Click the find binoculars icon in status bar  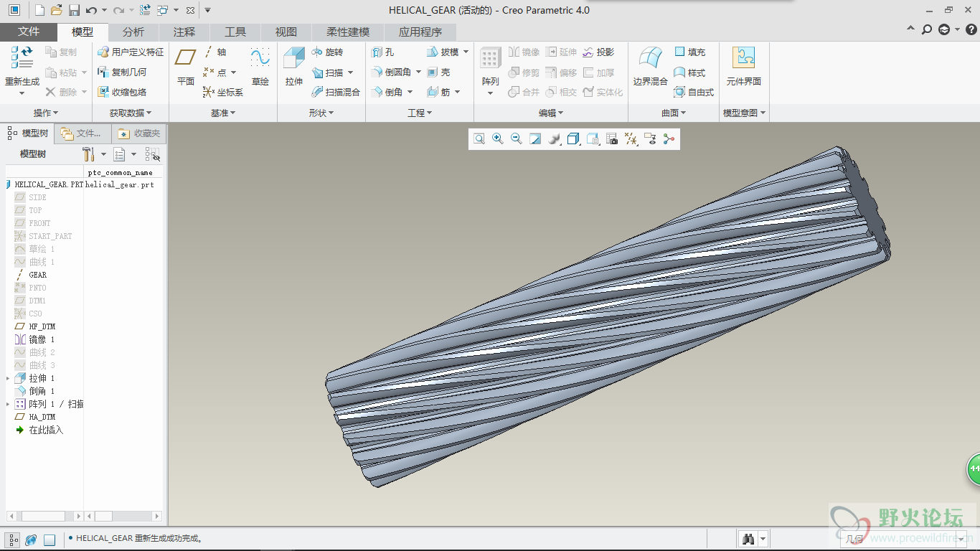748,539
